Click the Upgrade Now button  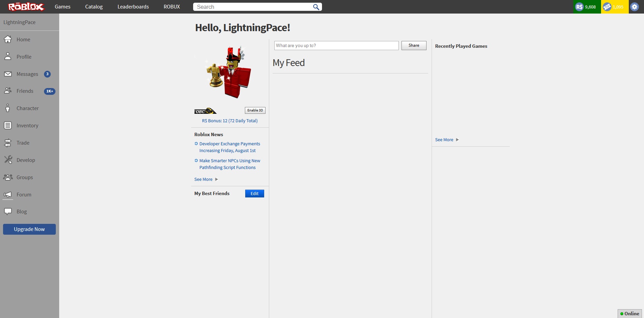(29, 229)
